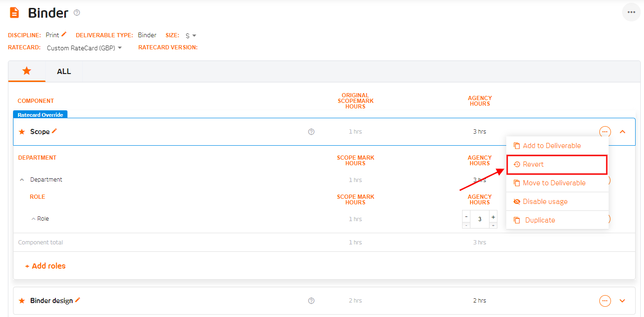The image size is (644, 317).
Task: Open the Custom RateCard (GBP) dropdown
Action: click(84, 47)
